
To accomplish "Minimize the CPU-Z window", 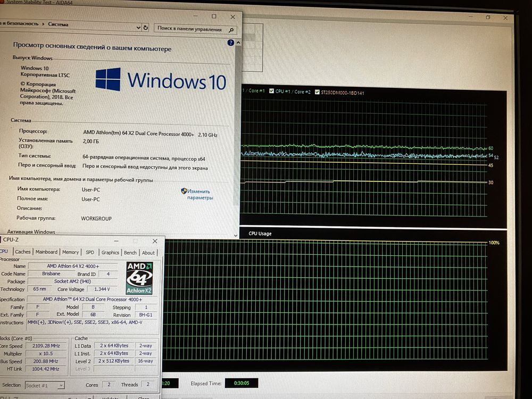I will [117, 240].
